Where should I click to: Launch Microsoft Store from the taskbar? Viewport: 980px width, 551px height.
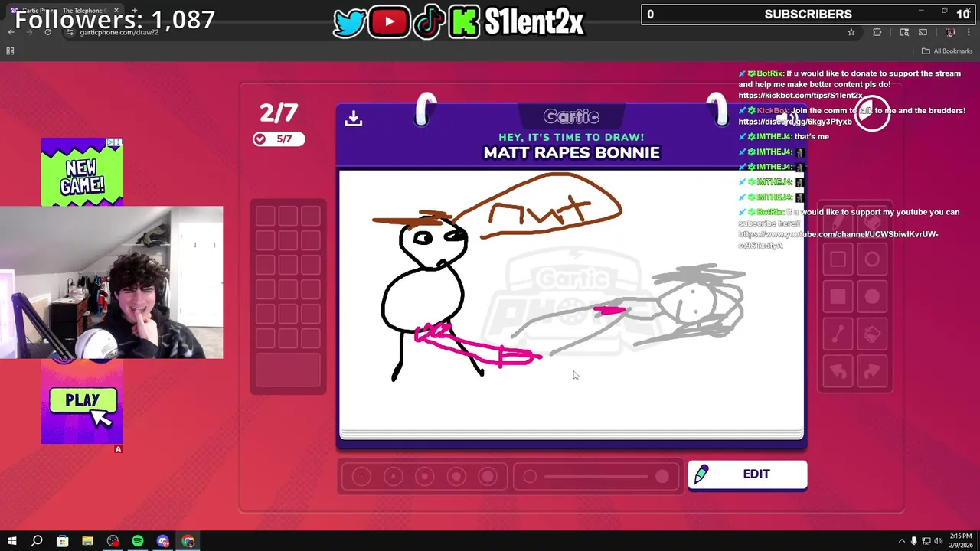(62, 541)
